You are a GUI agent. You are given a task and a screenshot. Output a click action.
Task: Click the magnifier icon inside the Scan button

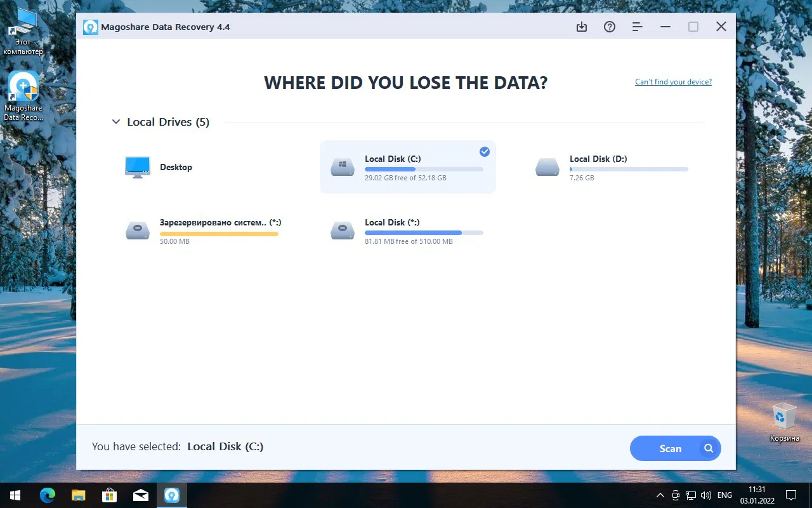coord(709,448)
